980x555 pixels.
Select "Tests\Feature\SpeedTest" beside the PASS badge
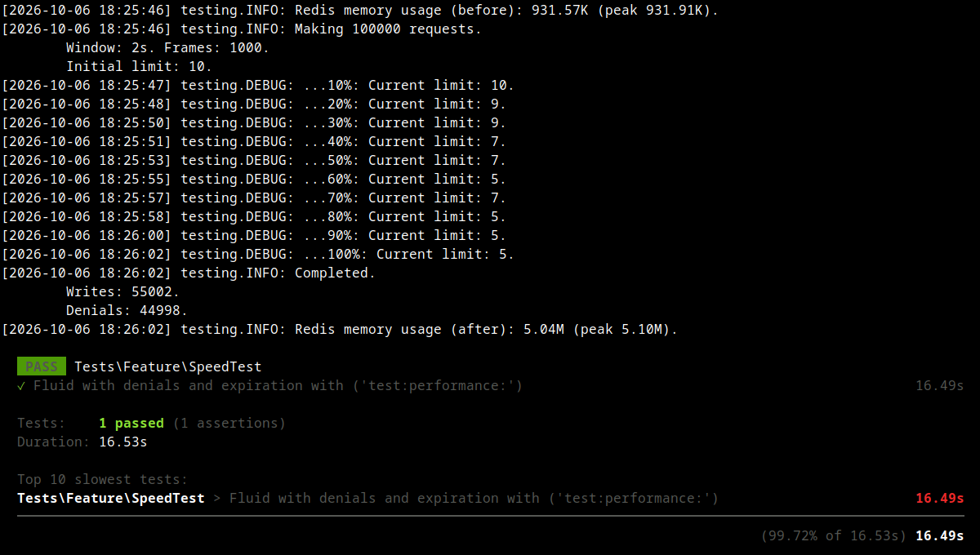pyautogui.click(x=168, y=367)
